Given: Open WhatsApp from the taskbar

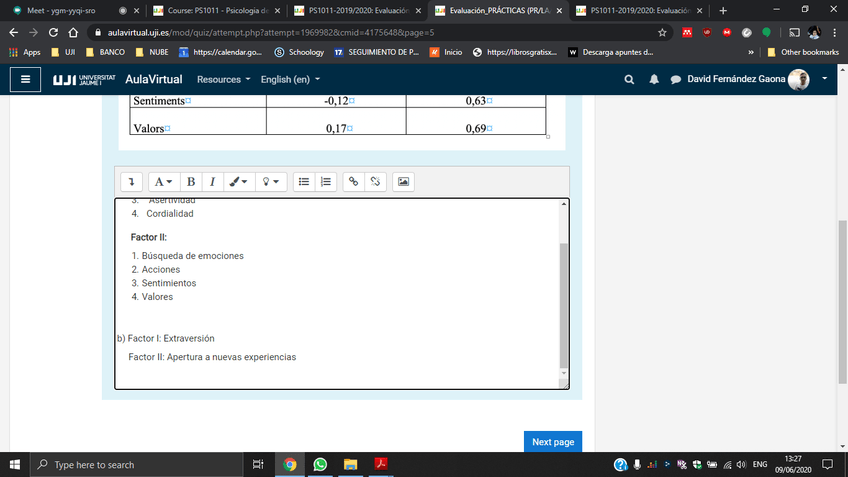Looking at the screenshot, I should coord(320,465).
